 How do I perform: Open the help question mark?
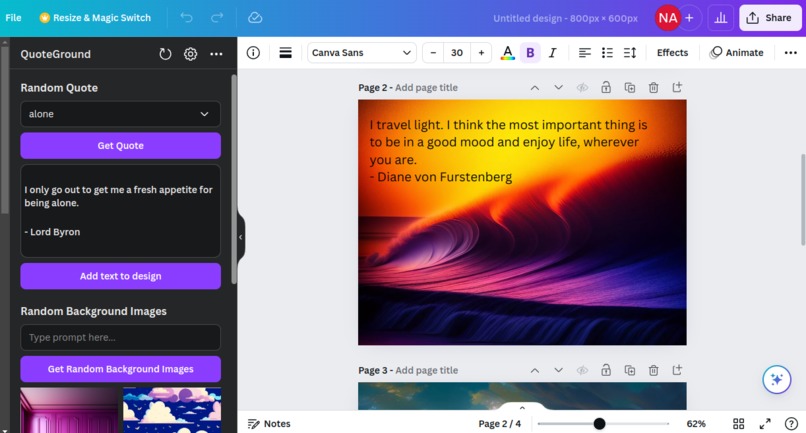(x=791, y=424)
